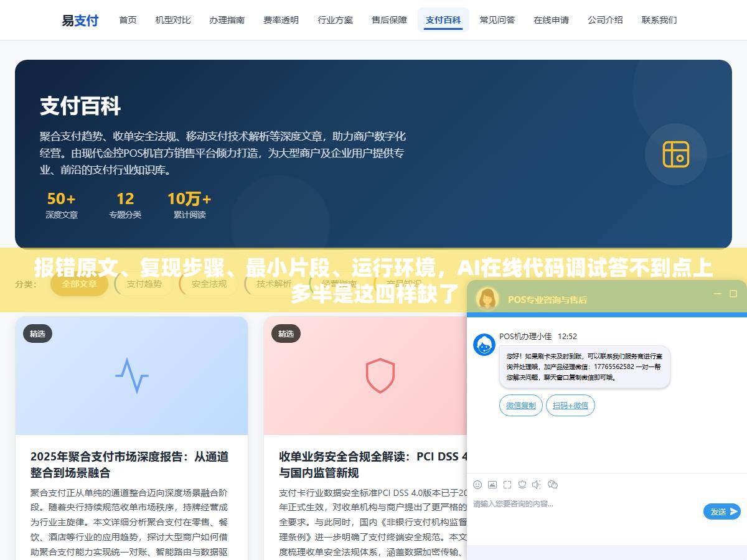
Task: Filter articles by 安全法规
Action: pyautogui.click(x=209, y=284)
